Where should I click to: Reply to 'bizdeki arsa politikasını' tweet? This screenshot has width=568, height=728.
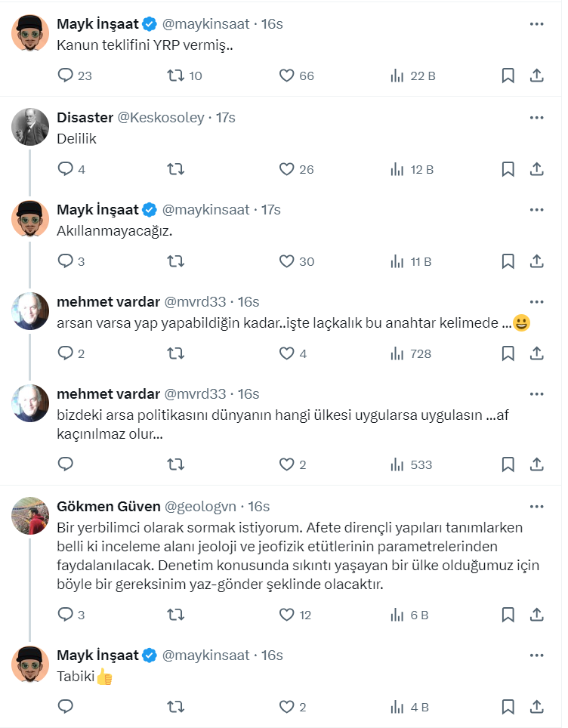click(x=66, y=464)
